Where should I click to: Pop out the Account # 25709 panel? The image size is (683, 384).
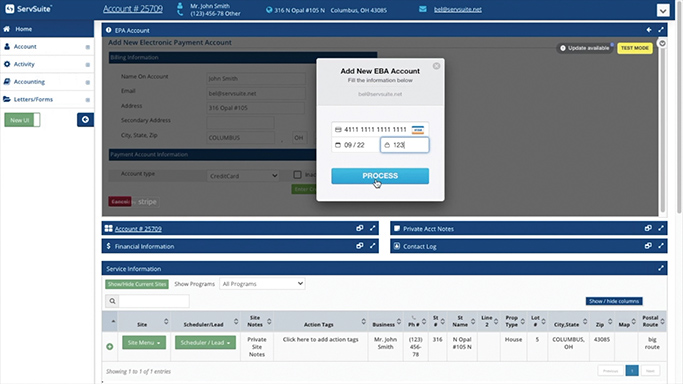click(360, 228)
